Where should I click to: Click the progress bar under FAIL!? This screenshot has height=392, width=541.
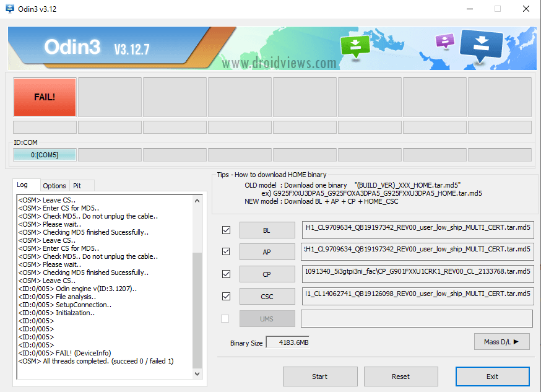45,127
